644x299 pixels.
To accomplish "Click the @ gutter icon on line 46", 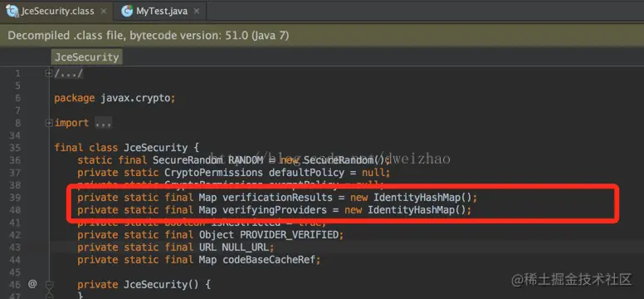I will point(32,283).
